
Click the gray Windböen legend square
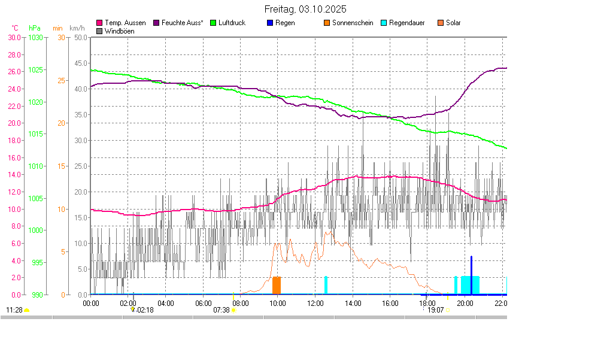pyautogui.click(x=99, y=31)
